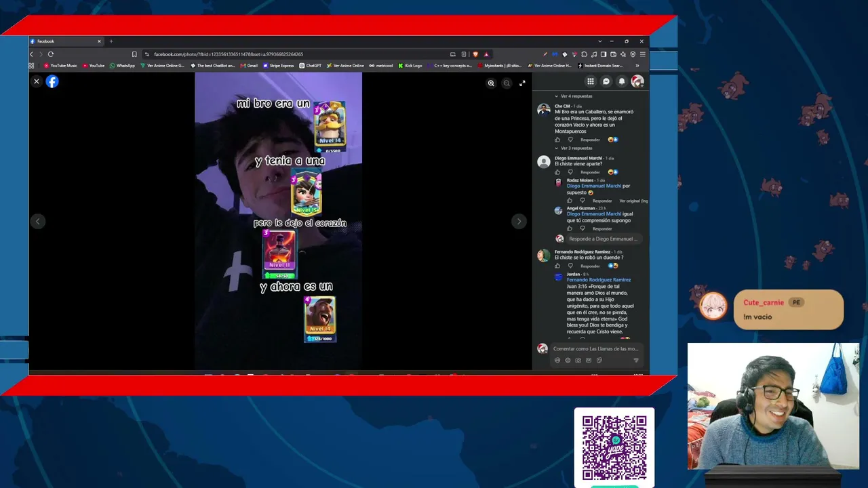The width and height of the screenshot is (868, 488).
Task: Open the browser hamburger menu
Action: point(643,54)
